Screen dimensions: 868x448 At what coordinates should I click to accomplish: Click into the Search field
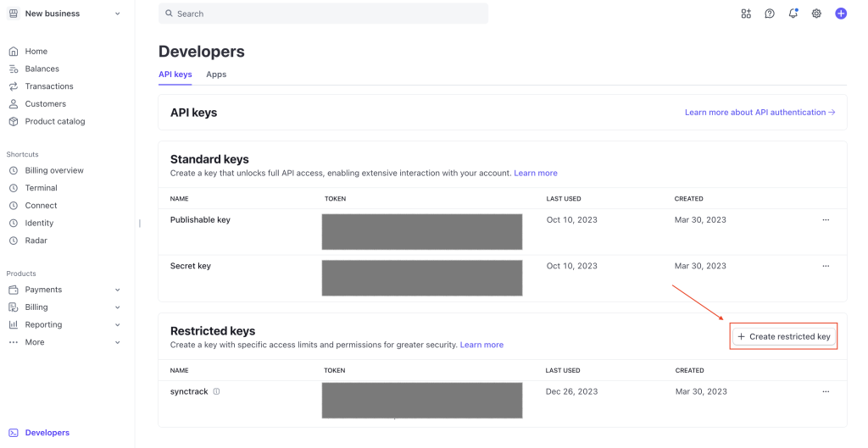(x=323, y=14)
